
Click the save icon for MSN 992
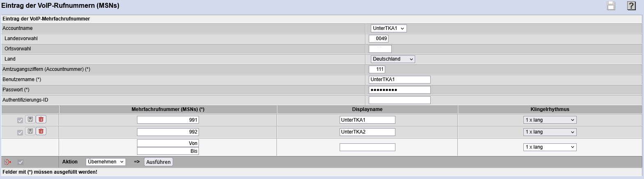[x=30, y=131]
